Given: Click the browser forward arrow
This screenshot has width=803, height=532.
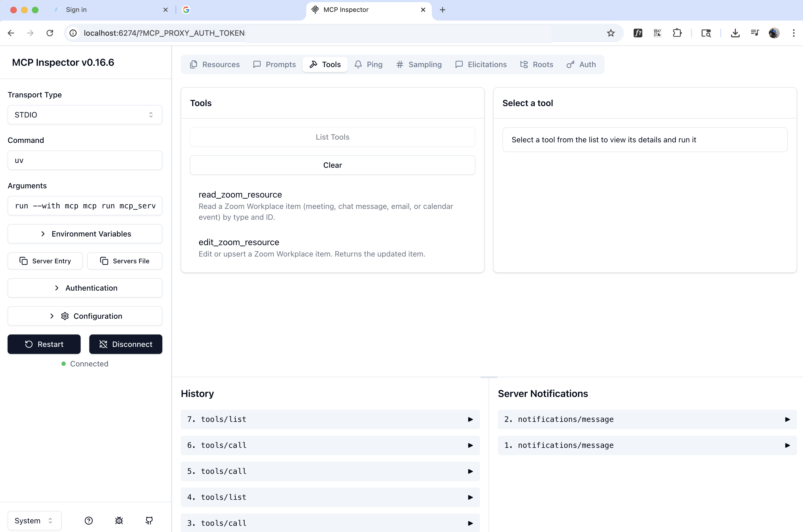Looking at the screenshot, I should pyautogui.click(x=30, y=33).
